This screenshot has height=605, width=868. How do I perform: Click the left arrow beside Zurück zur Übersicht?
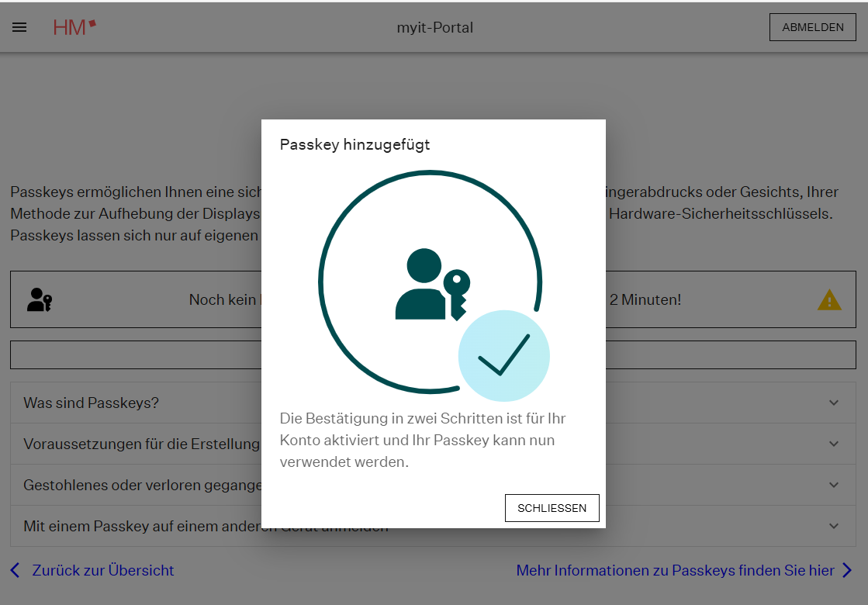tap(16, 571)
